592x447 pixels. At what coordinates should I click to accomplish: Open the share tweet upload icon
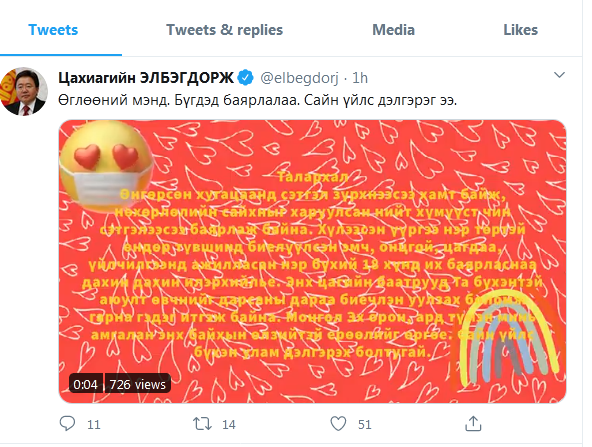click(x=473, y=424)
